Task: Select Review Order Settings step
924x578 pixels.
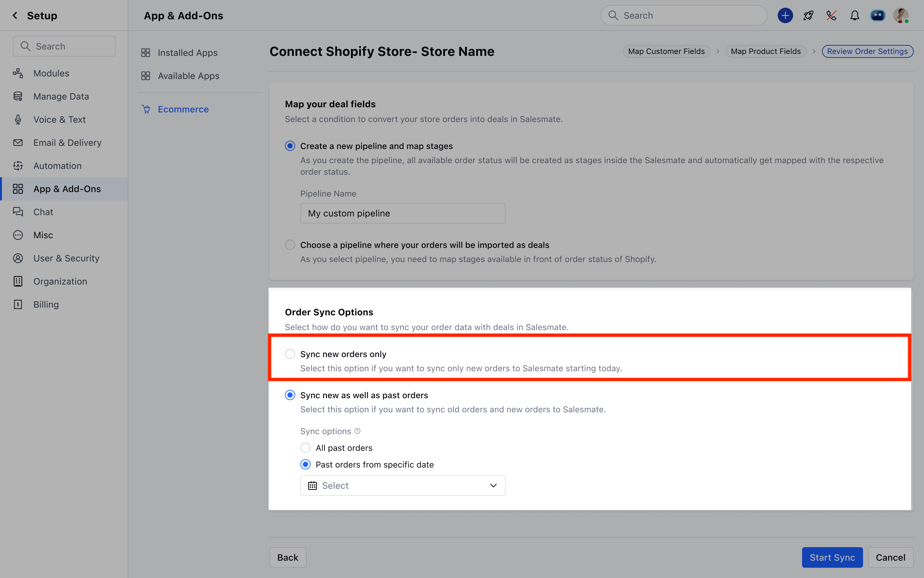Action: 867,51
